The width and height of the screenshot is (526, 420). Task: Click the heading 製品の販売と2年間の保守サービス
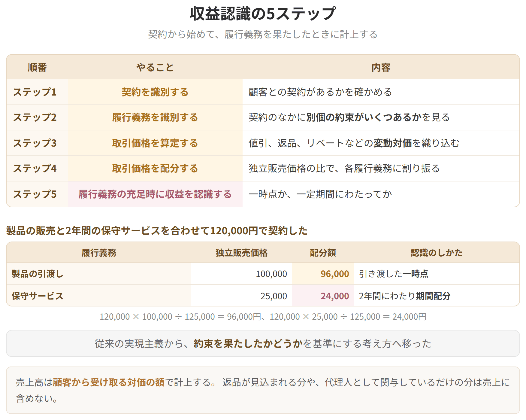click(157, 231)
